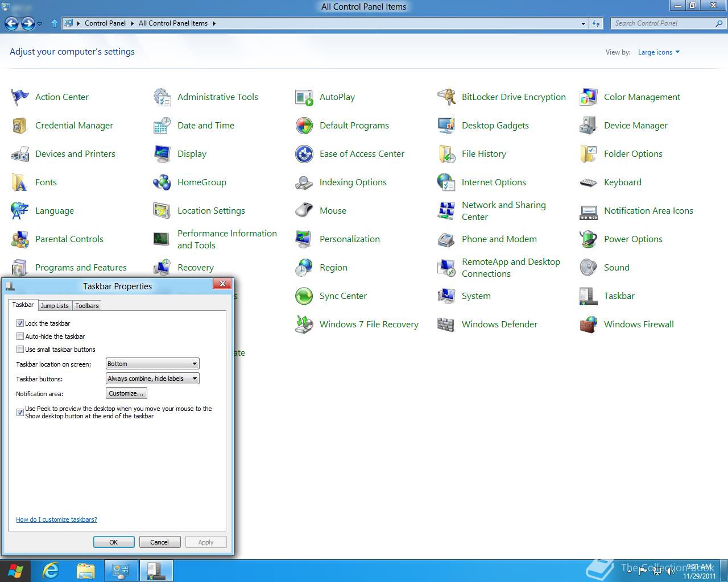Enable Auto-hide the taskbar

pos(20,336)
